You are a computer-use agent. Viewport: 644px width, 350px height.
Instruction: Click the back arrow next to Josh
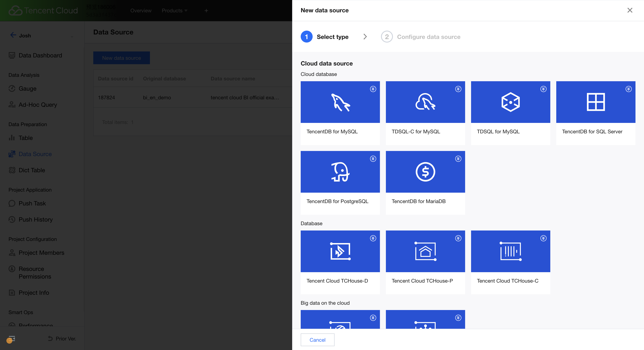tap(13, 35)
